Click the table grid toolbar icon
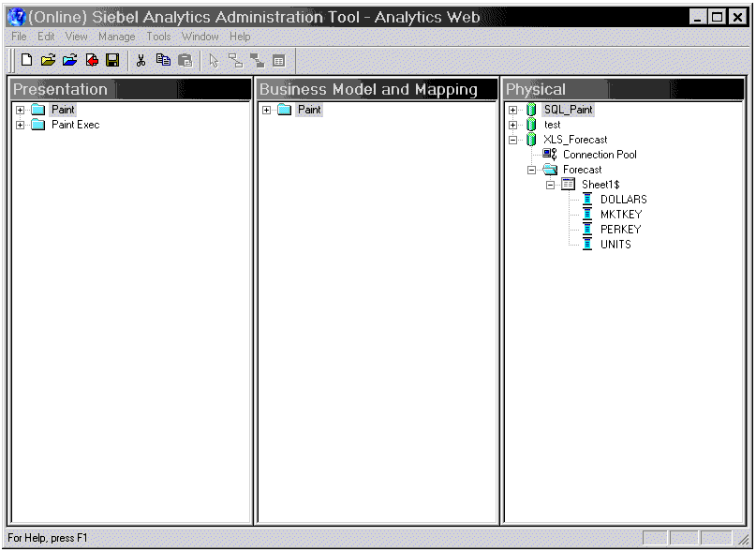Viewport: 756px width, 552px height. point(279,61)
